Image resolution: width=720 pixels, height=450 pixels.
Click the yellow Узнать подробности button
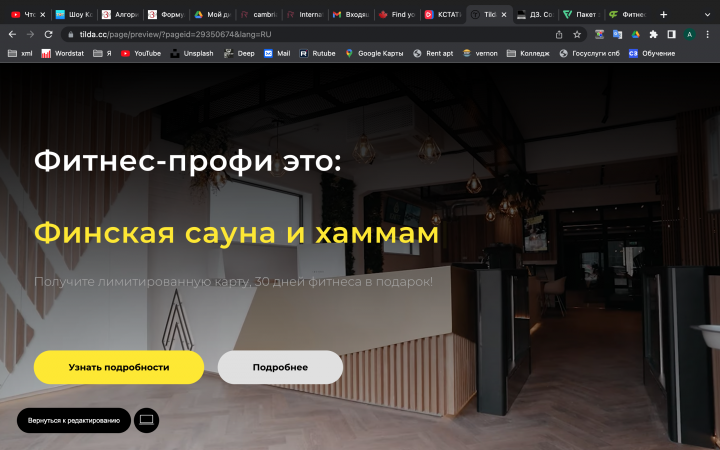[x=119, y=367]
